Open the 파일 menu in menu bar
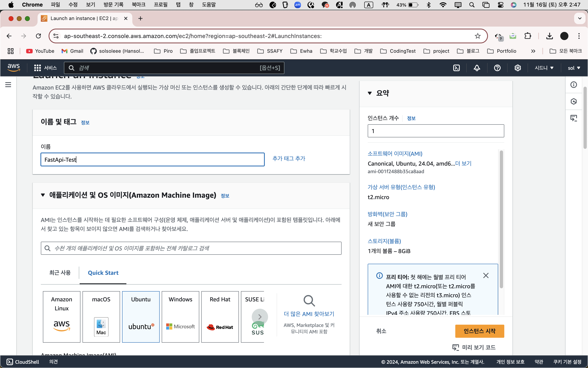This screenshot has width=588, height=368. point(55,5)
